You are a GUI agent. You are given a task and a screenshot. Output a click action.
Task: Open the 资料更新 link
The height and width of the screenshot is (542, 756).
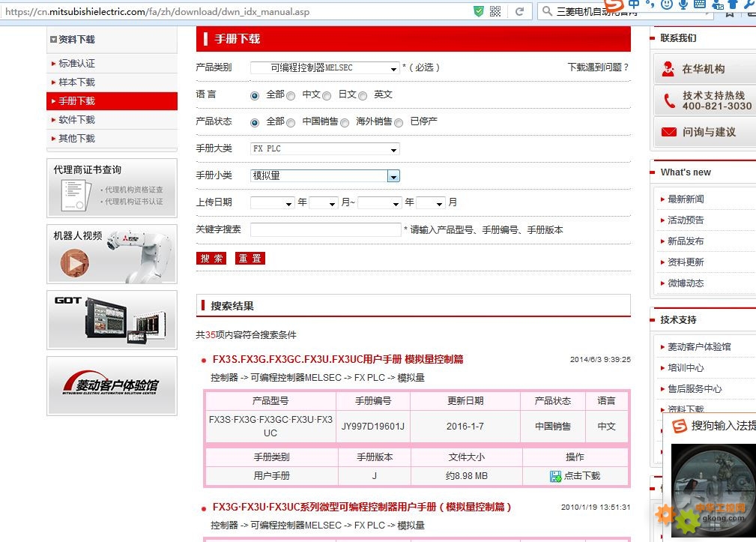[x=686, y=262]
